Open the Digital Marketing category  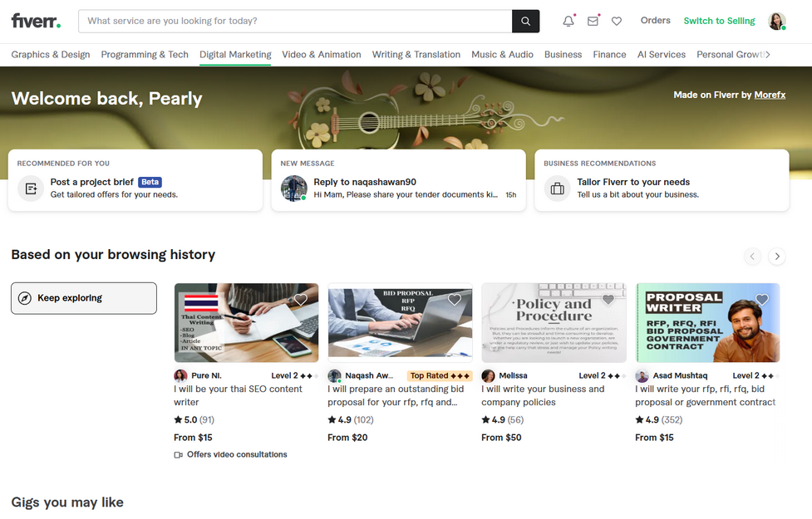coord(235,54)
